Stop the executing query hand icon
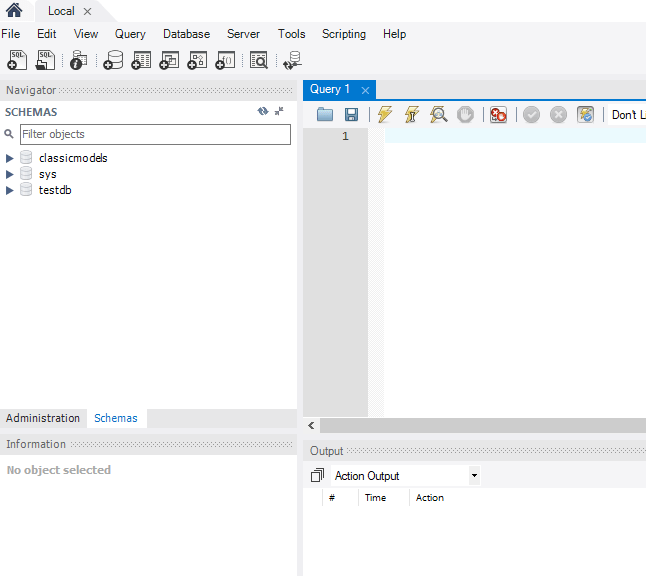Image resolution: width=646 pixels, height=576 pixels. click(466, 115)
